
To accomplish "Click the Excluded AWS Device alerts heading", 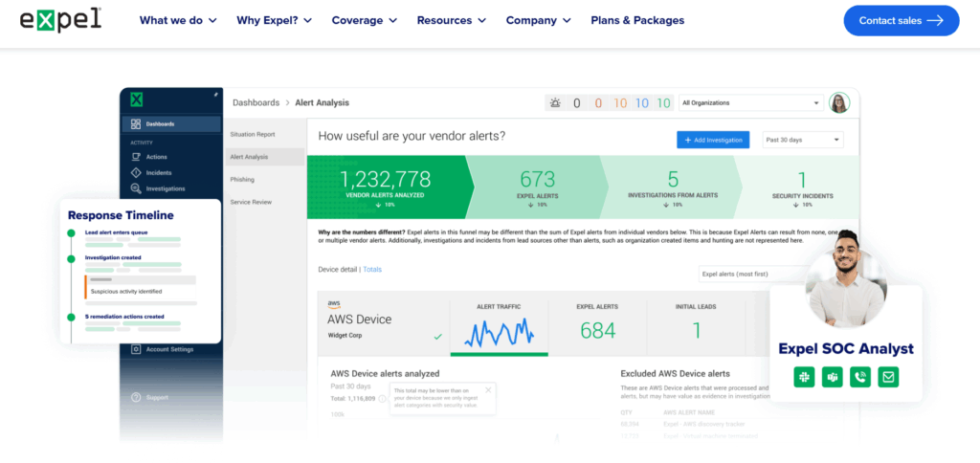I will point(675,374).
